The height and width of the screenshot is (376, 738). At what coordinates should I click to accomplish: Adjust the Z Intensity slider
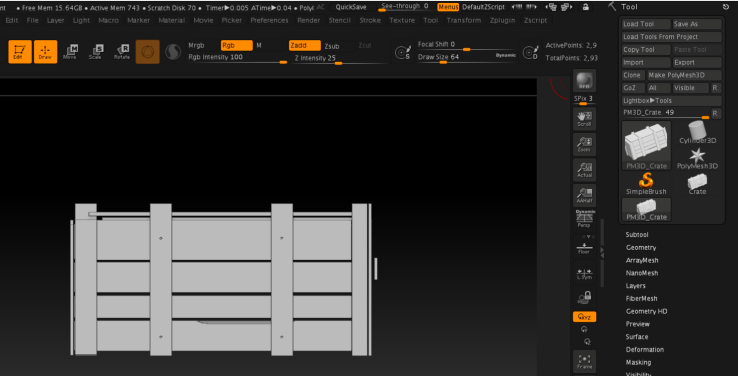[x=339, y=59]
